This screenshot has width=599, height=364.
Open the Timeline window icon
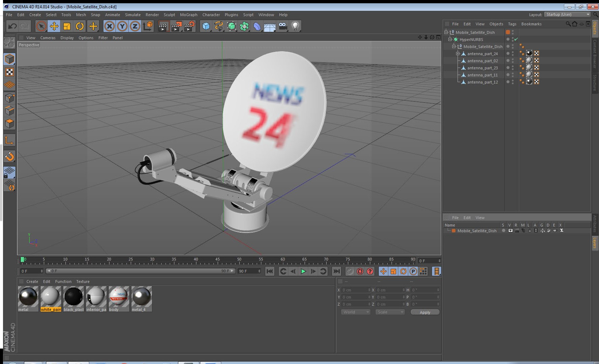(437, 271)
